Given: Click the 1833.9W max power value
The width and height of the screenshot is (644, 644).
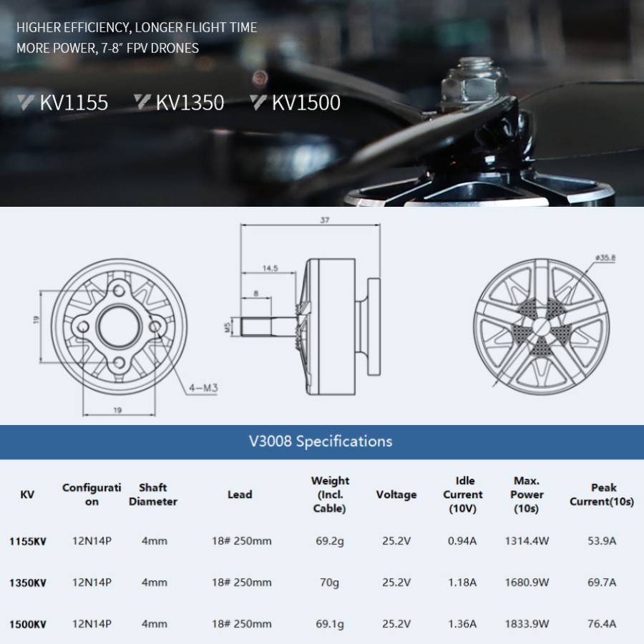Looking at the screenshot, I should point(527,624).
